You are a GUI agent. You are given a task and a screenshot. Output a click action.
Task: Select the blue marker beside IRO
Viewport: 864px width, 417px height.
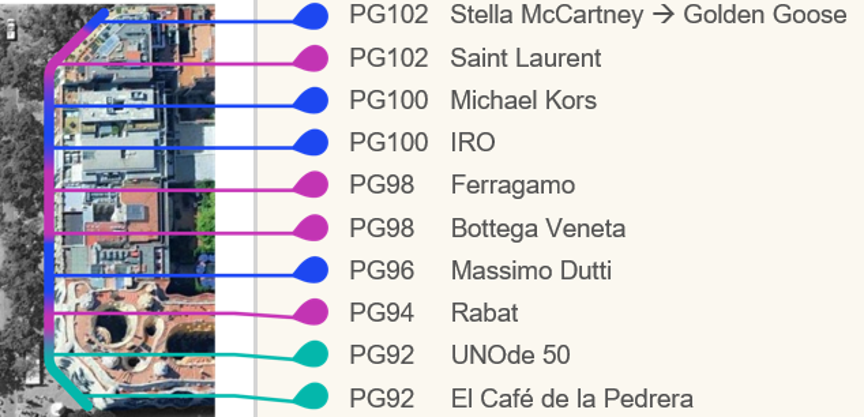click(312, 143)
